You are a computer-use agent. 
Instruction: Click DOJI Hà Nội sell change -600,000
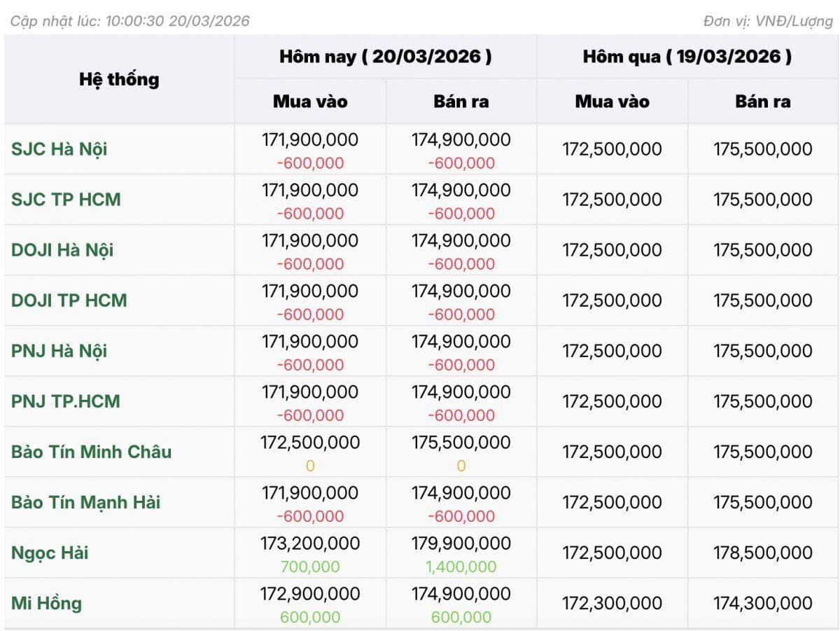(461, 264)
